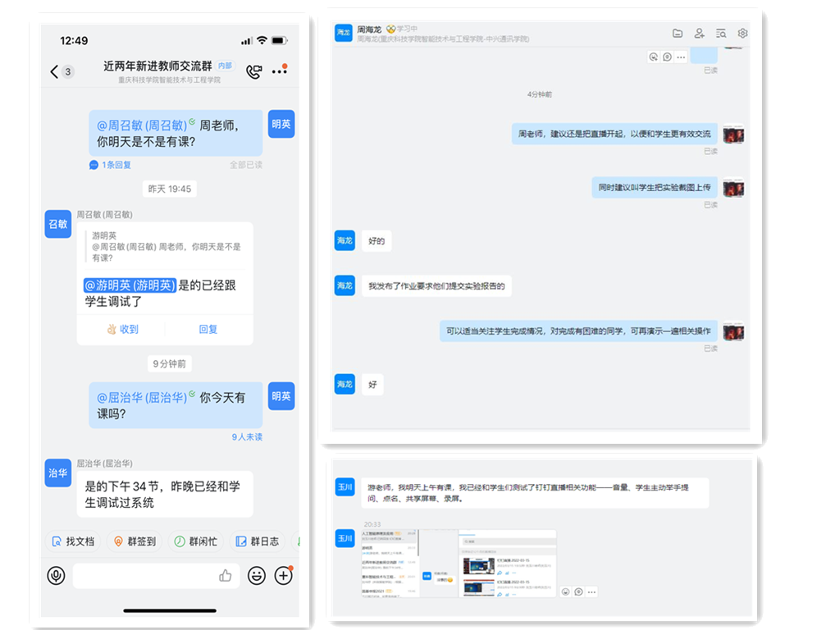840x630 pixels.
Task: Open the emoji picker smiley icon
Action: tap(257, 576)
